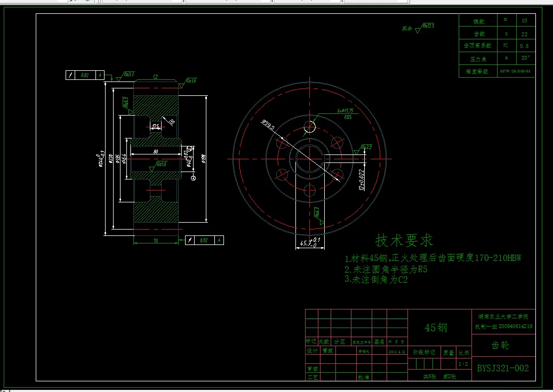Screen dimensions: 553x392
Task: Select the '45.3' keyway depth dimension
Action: 309,242
